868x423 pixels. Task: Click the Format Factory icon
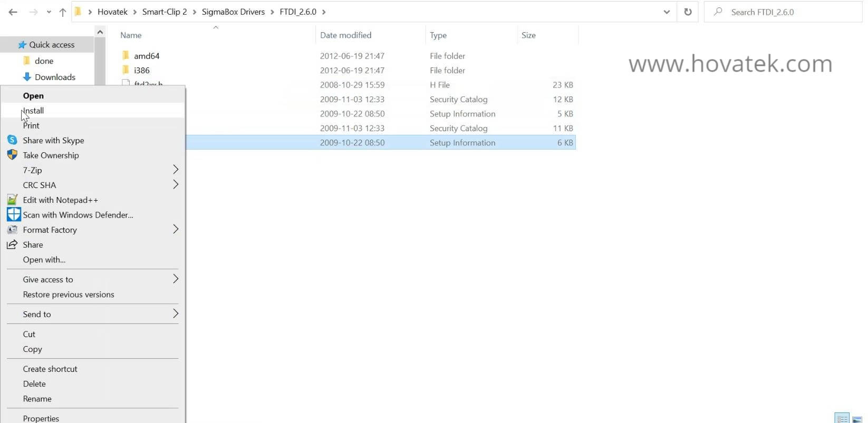tap(12, 230)
